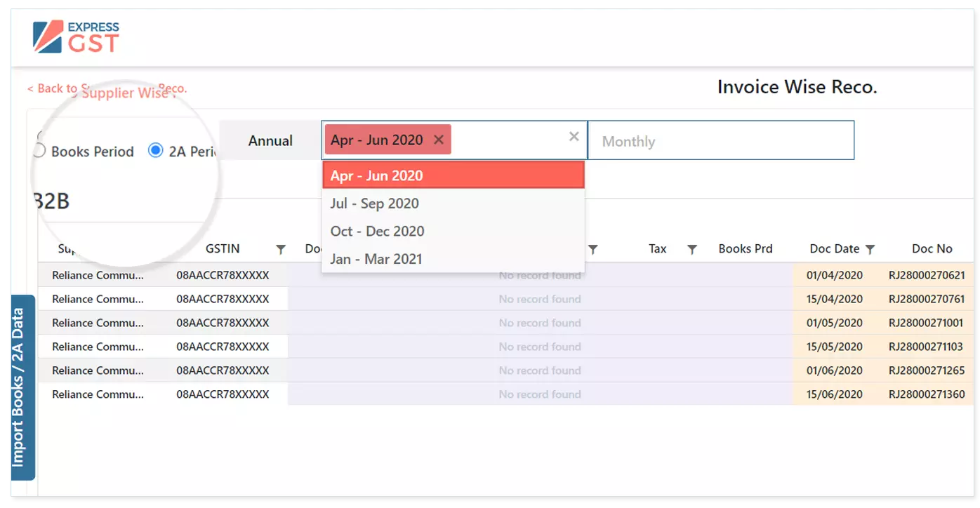
Task: Open the Monthly period dropdown field
Action: (720, 141)
